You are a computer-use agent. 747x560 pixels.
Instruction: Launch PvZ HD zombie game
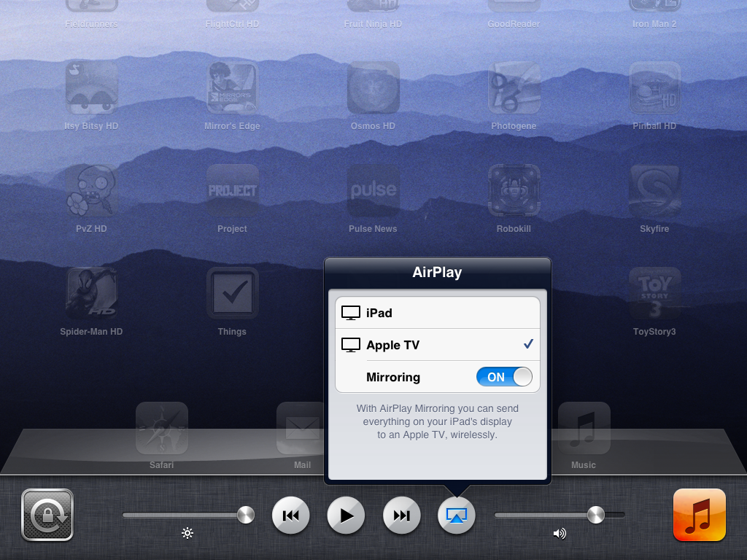click(91, 190)
